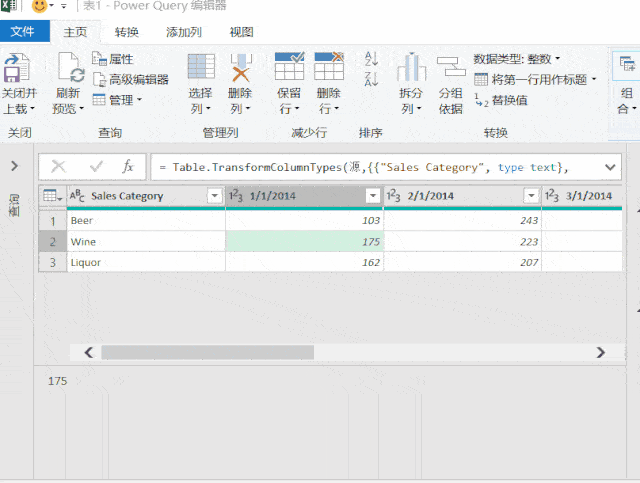Click the 删除行 (Remove Rows) icon
This screenshot has height=483, width=640.
[x=329, y=68]
